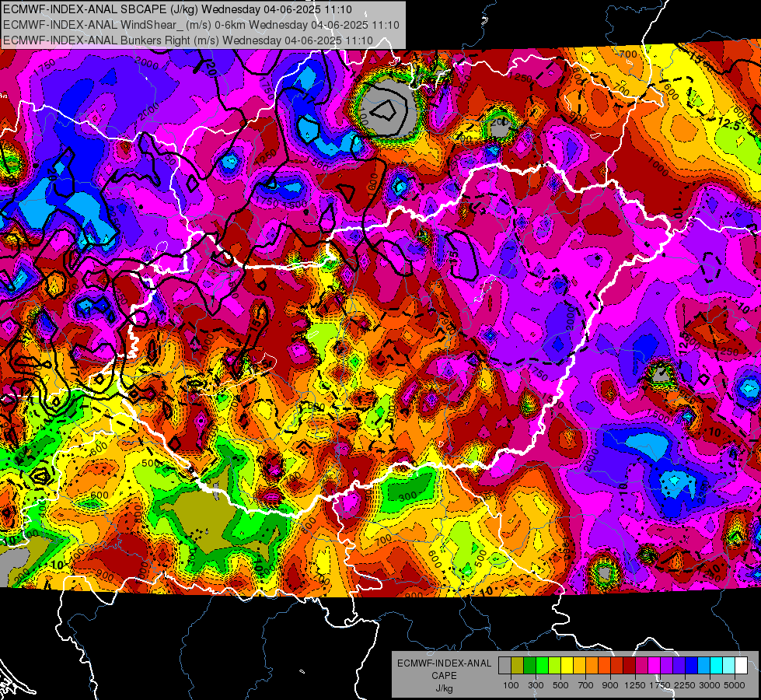Pick the pure blue legend swatch

click(692, 665)
